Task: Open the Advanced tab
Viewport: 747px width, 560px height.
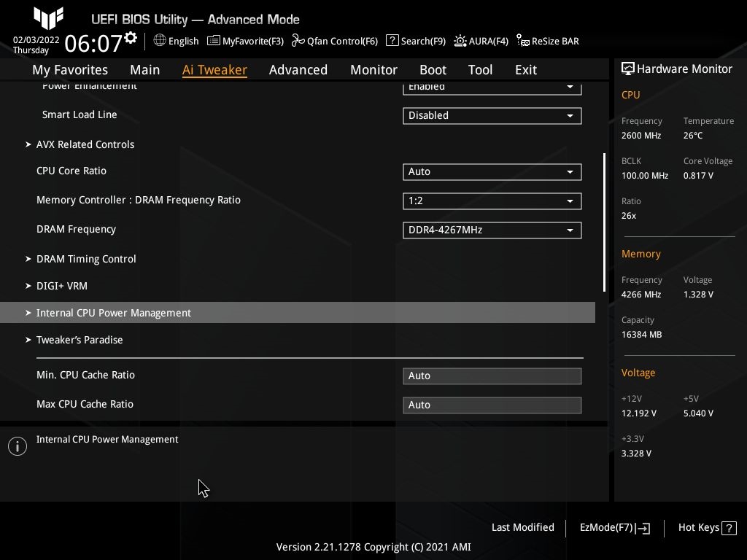Action: (298, 69)
